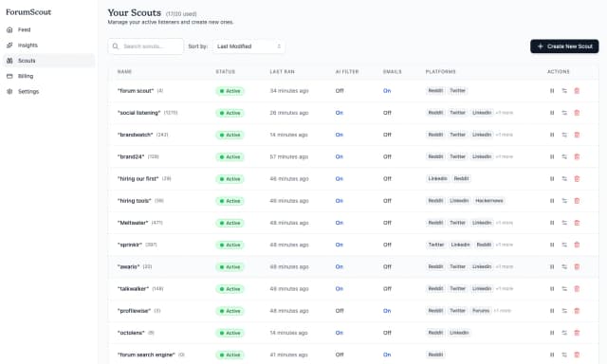Open edit settings for "brandwatch" row
607x364 pixels.
[x=564, y=135]
